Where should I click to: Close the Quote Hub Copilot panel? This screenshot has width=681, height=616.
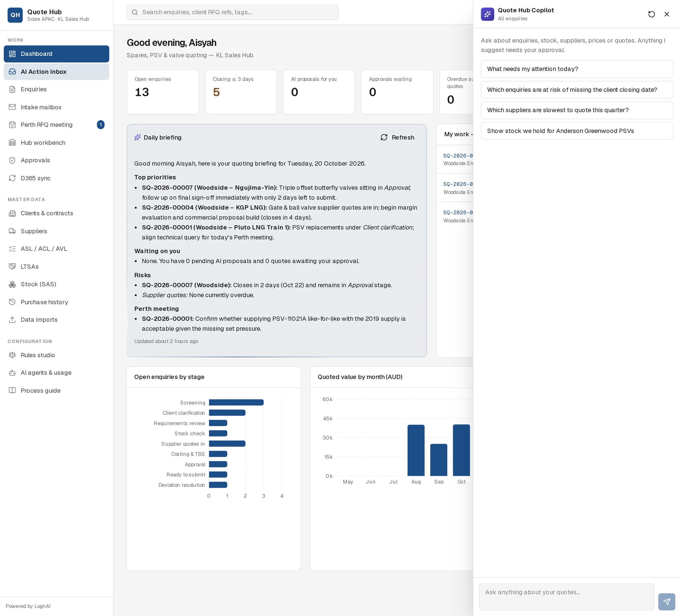[x=666, y=14]
